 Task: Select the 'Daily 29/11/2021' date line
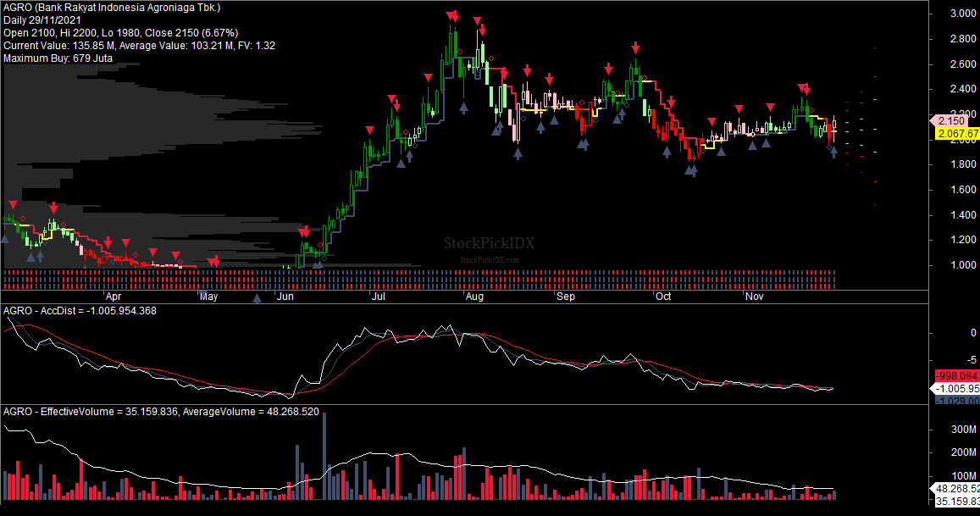(x=42, y=20)
